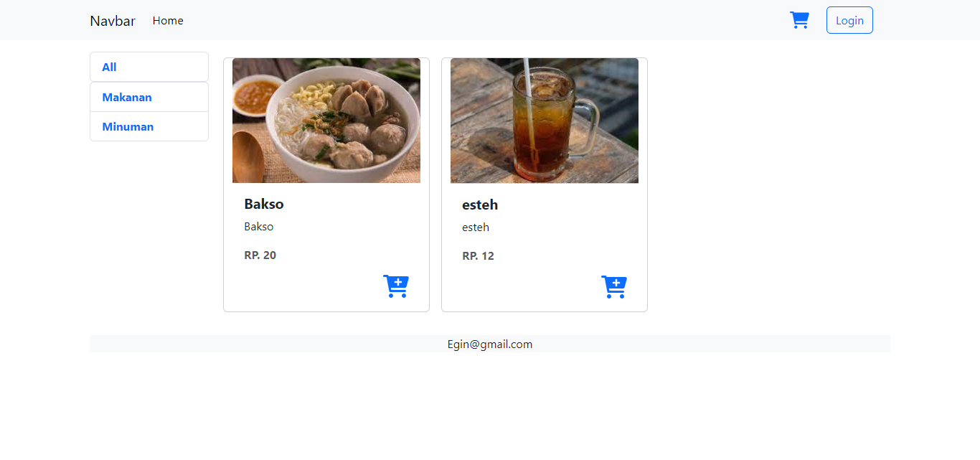
Task: Click the Egin@gmail.com footer text
Action: [490, 344]
